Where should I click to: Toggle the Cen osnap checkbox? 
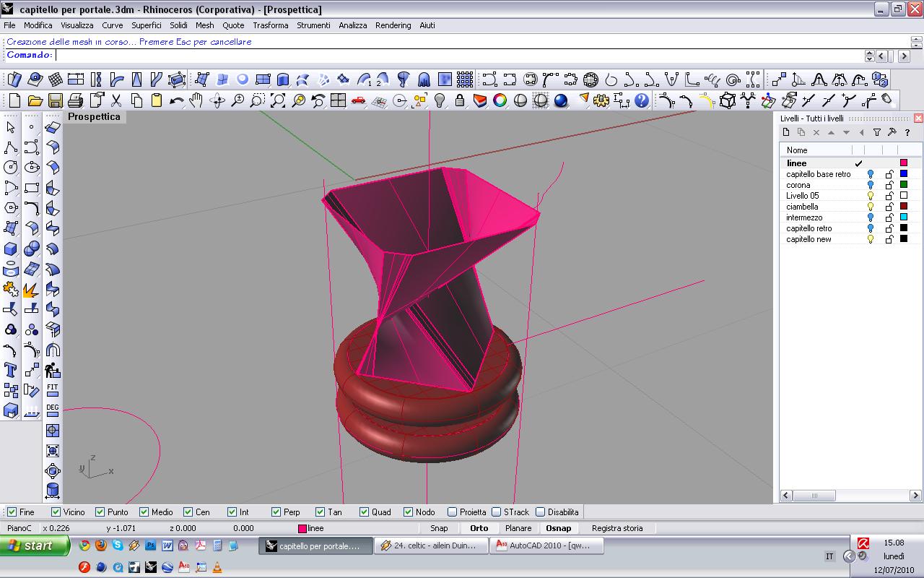[188, 512]
